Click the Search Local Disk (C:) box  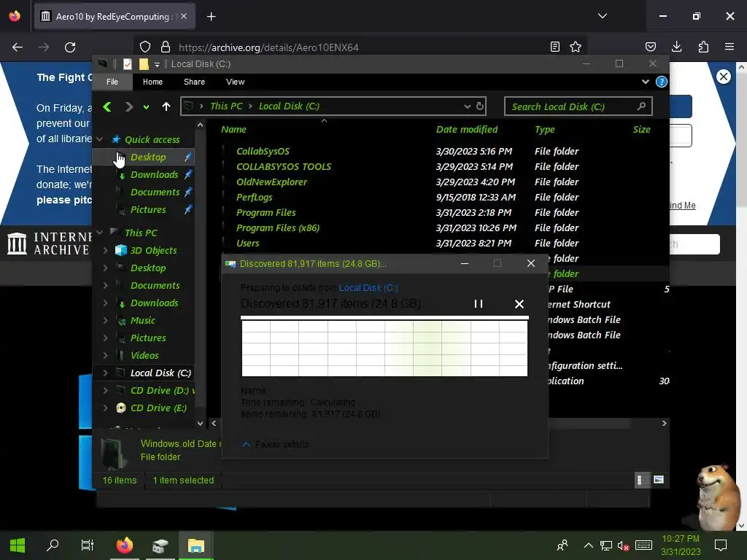[x=578, y=106]
